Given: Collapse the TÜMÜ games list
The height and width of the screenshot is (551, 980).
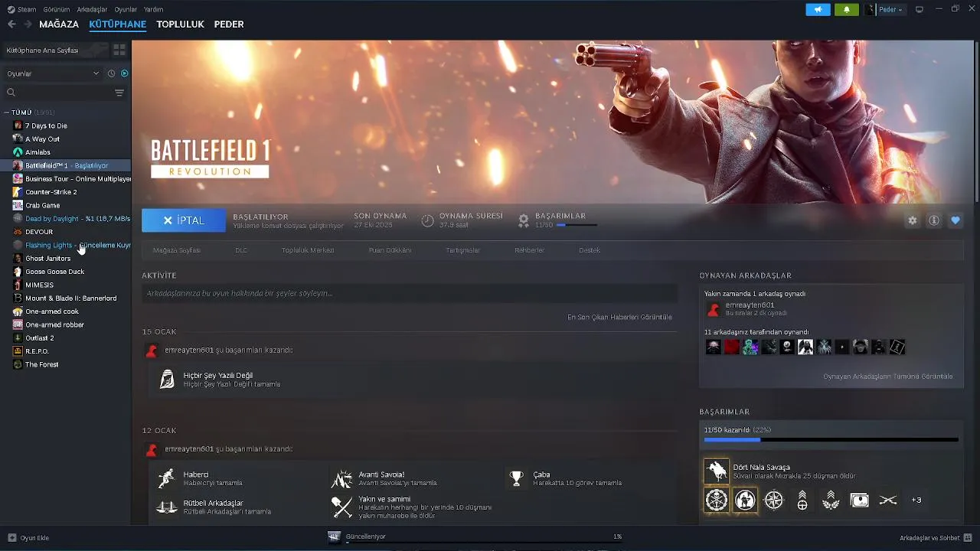Looking at the screenshot, I should (7, 112).
